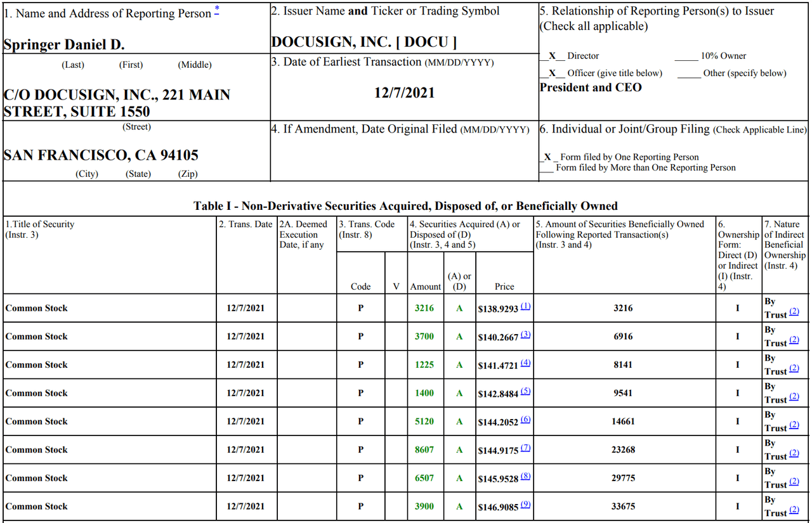The width and height of the screenshot is (812, 523).
Task: Select the street address C/O DOCUSIGN, INC., 221 MAIN STREET
Action: 117,103
